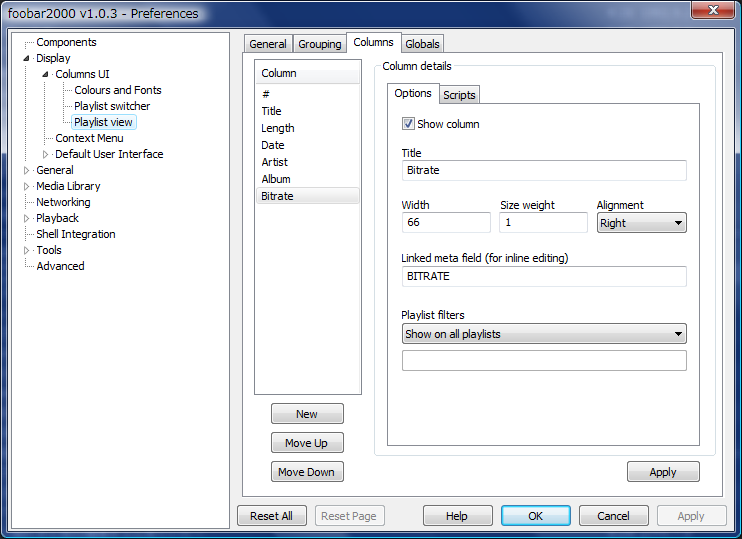Select Default User Interface item
This screenshot has width=742, height=539.
tap(109, 154)
